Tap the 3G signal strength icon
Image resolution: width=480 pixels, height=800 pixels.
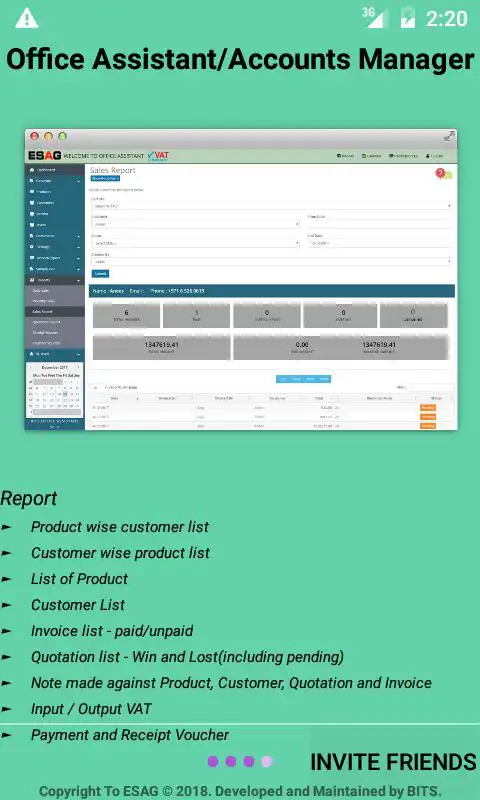373,18
